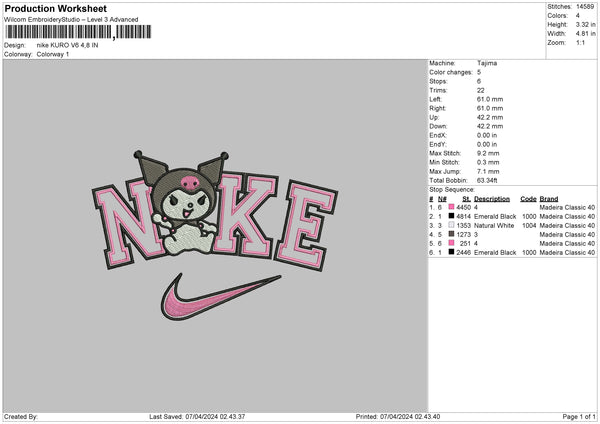Click the embroidered letter E in the design
Viewport: 600px width, 424px height.
[x=307, y=225]
